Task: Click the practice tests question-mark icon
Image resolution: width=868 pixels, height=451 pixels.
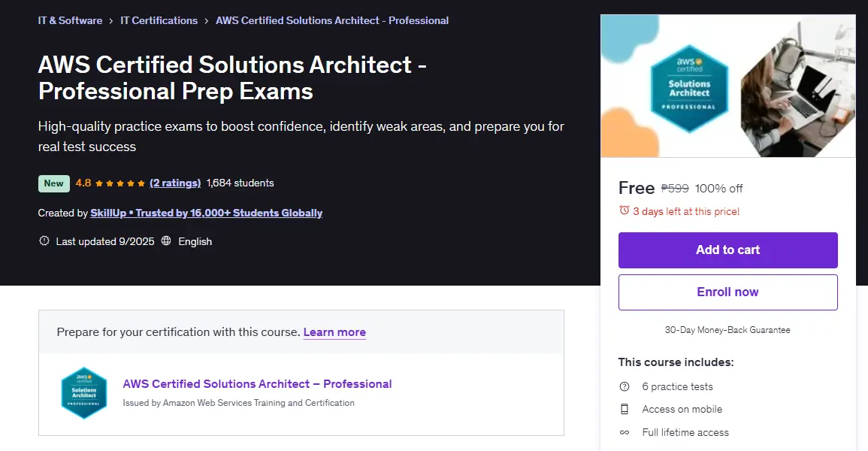Action: (x=625, y=386)
